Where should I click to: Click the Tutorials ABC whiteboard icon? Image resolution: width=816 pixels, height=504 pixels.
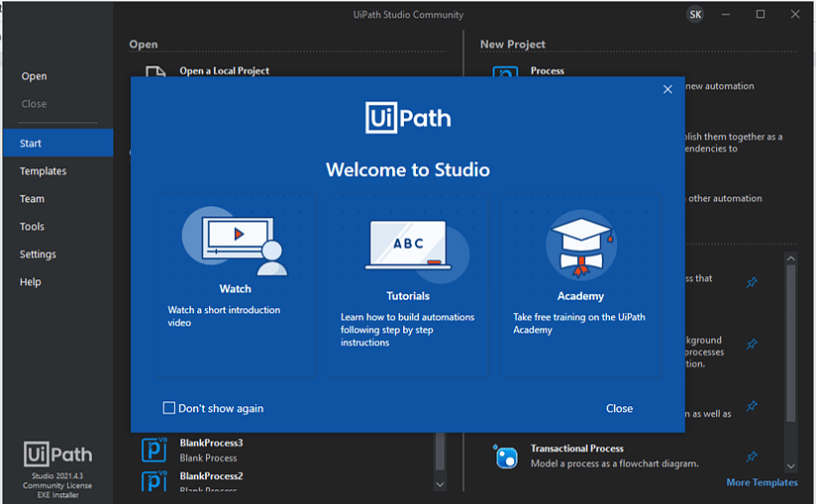(x=416, y=251)
